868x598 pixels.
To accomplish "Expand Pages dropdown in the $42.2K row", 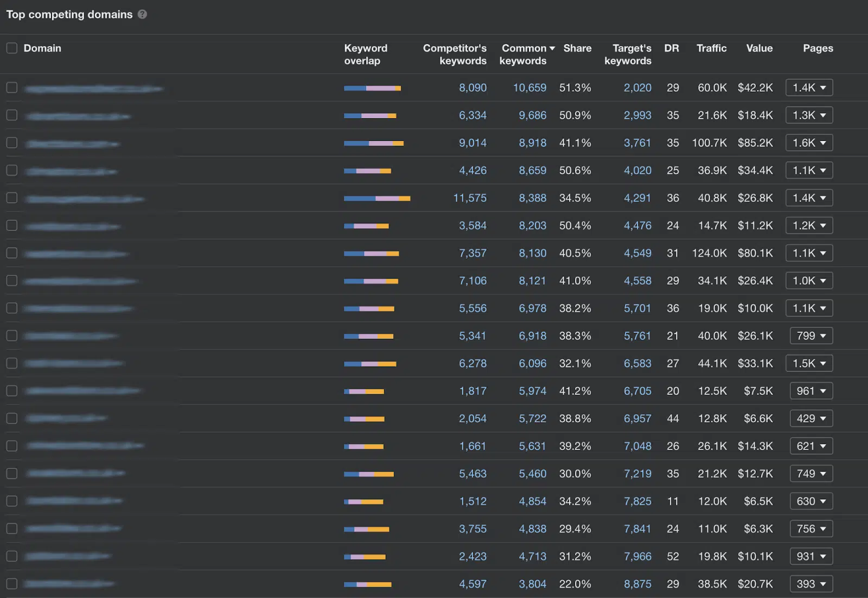I will coord(809,88).
